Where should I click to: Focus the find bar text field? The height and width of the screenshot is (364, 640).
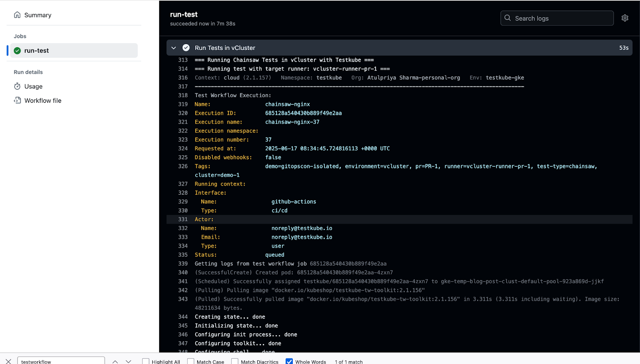click(61, 361)
